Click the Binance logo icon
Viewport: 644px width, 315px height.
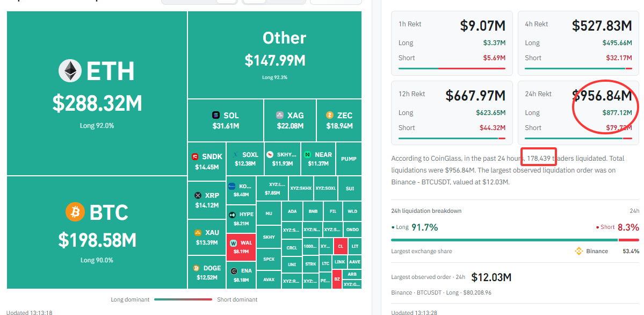tap(578, 251)
